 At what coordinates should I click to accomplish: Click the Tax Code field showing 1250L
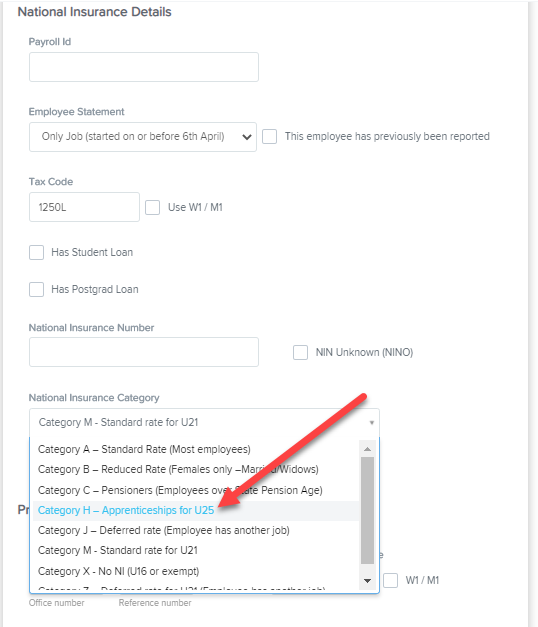84,207
